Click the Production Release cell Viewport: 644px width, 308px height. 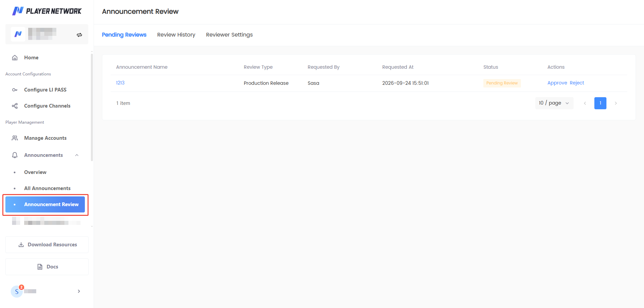266,83
